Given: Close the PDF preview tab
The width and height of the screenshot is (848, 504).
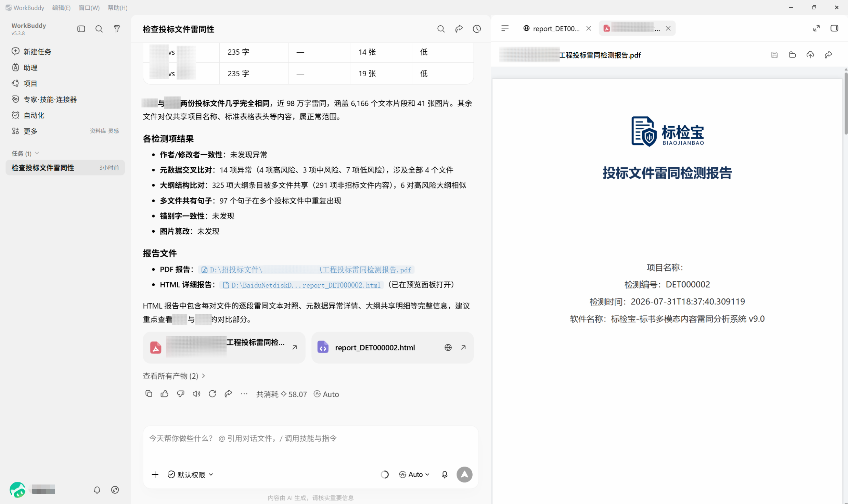Looking at the screenshot, I should [x=668, y=28].
